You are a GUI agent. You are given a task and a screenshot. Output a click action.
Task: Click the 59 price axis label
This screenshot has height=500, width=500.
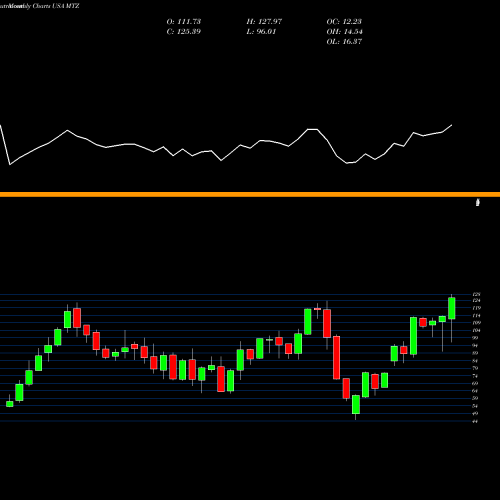pos(475,398)
